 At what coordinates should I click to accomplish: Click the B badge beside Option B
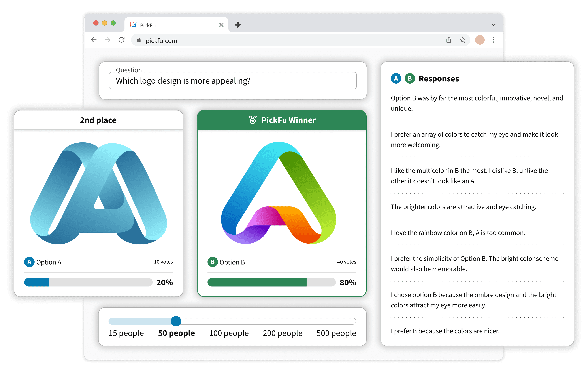coord(212,262)
